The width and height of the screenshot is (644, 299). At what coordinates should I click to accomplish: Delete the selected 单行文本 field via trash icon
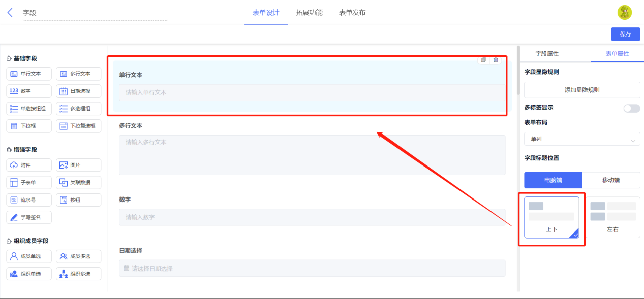click(x=496, y=60)
